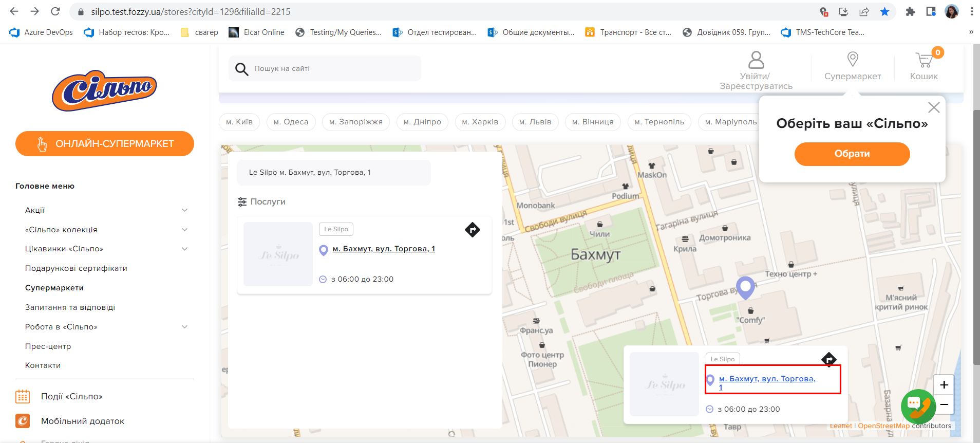Open Контакти menu item
The height and width of the screenshot is (443, 980).
click(43, 365)
